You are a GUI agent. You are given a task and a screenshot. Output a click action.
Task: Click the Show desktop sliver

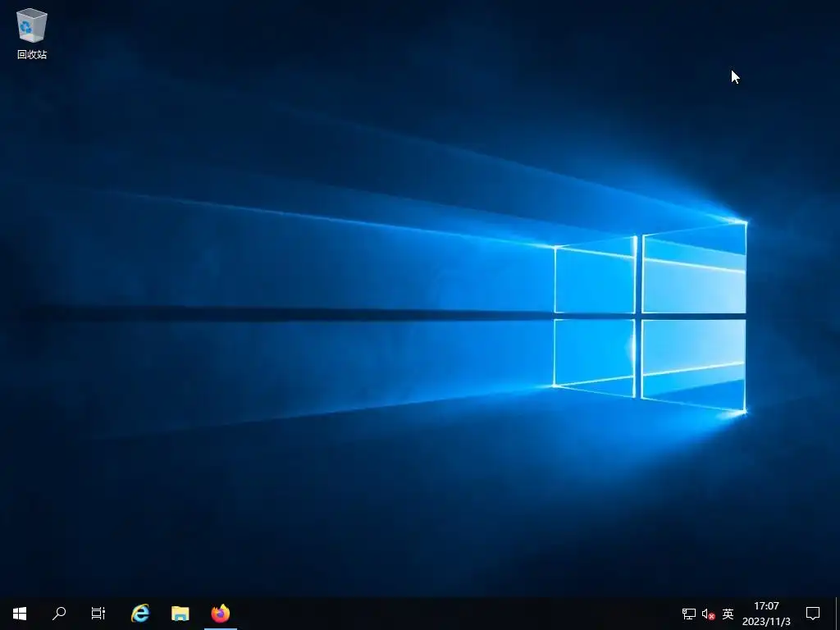838,614
